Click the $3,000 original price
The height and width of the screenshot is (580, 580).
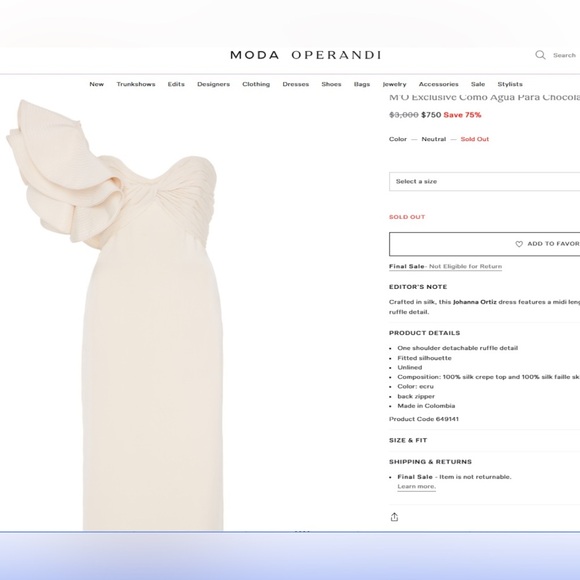pos(404,115)
